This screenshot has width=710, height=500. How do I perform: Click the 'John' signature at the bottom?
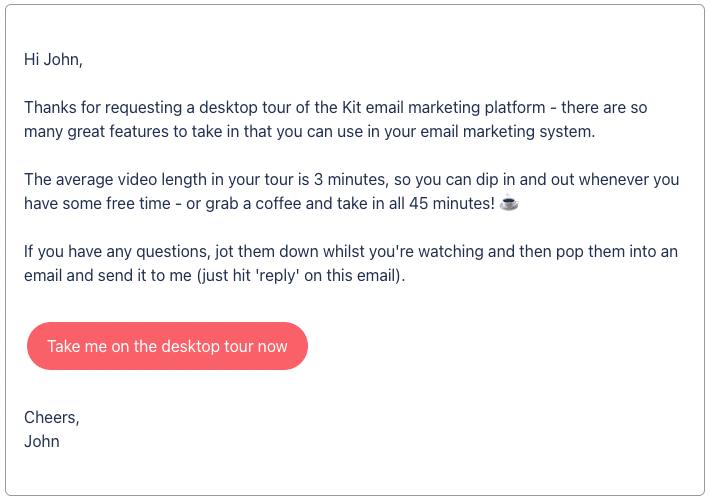tap(42, 441)
